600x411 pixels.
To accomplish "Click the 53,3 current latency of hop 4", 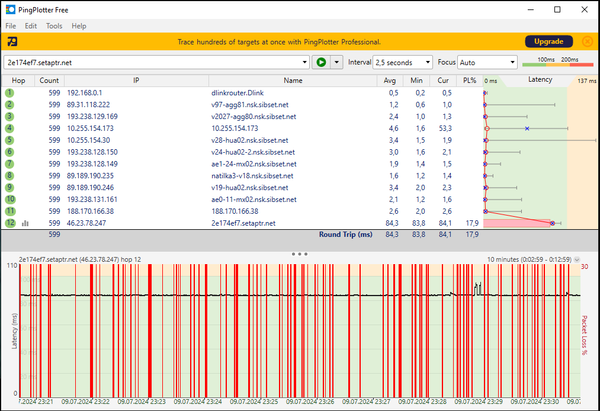I will [445, 128].
